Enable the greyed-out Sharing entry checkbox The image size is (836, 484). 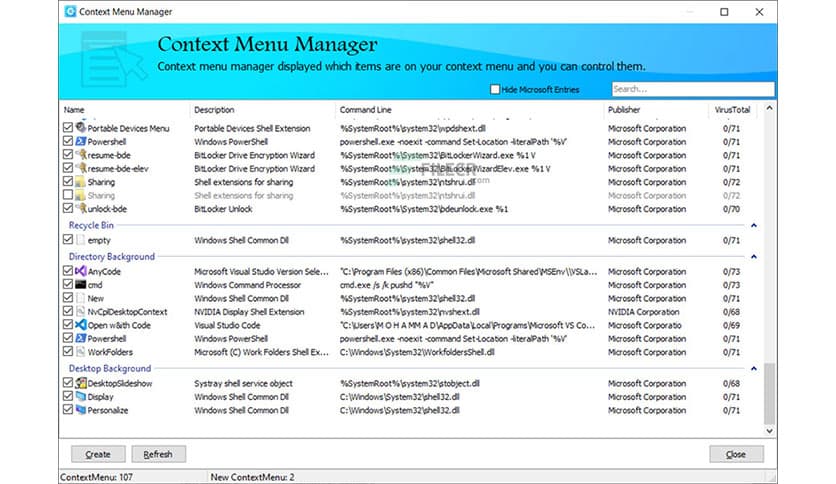click(x=68, y=195)
